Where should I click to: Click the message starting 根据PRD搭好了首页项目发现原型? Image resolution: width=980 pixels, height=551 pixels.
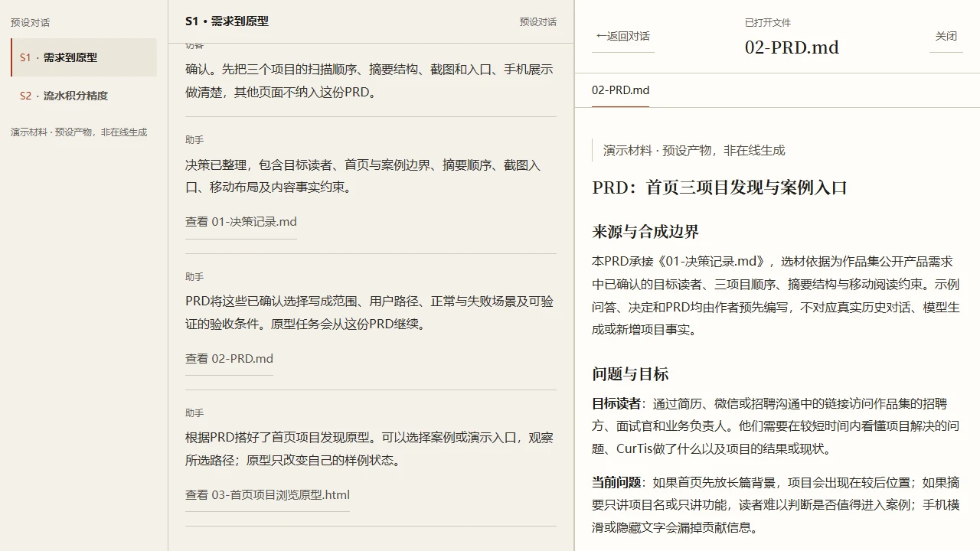[x=371, y=449]
